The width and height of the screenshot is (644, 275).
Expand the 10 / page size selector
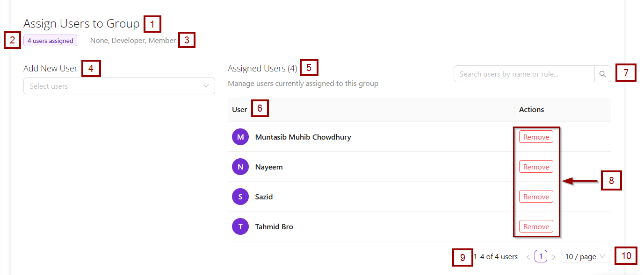585,256
